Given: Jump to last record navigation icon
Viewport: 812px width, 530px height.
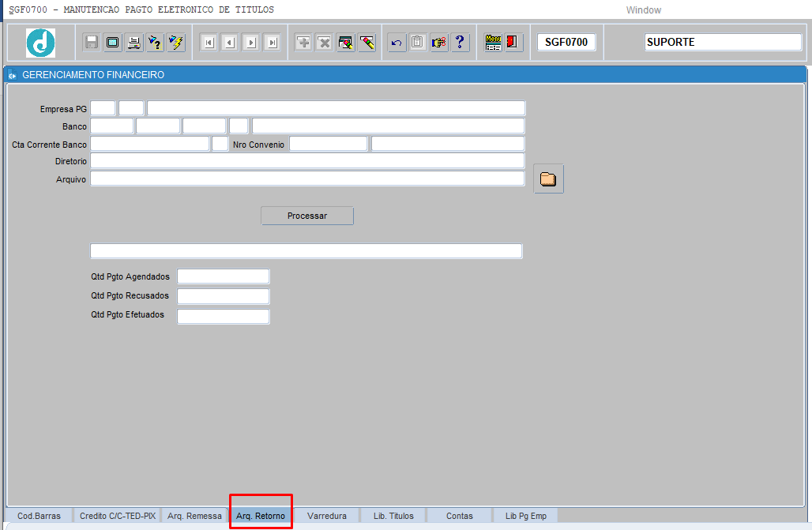Looking at the screenshot, I should (273, 43).
